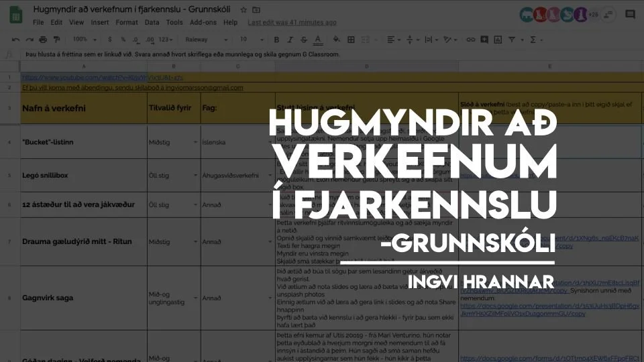Increase decimal places

(150, 40)
